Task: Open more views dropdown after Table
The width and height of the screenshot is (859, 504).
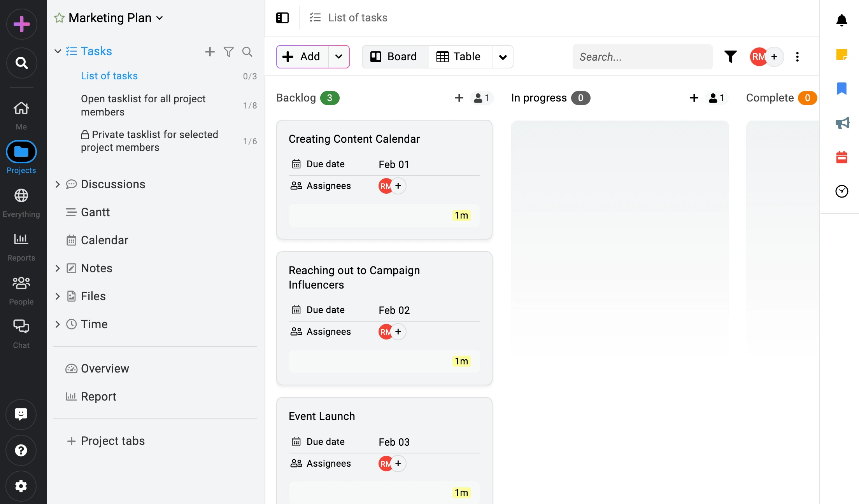Action: pyautogui.click(x=503, y=57)
